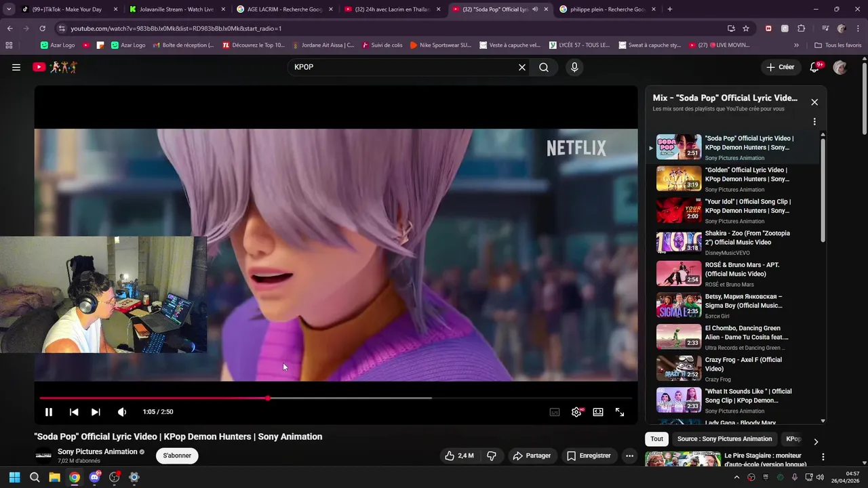The image size is (868, 488).
Task: Open the Tous les favoris folder
Action: 838,45
